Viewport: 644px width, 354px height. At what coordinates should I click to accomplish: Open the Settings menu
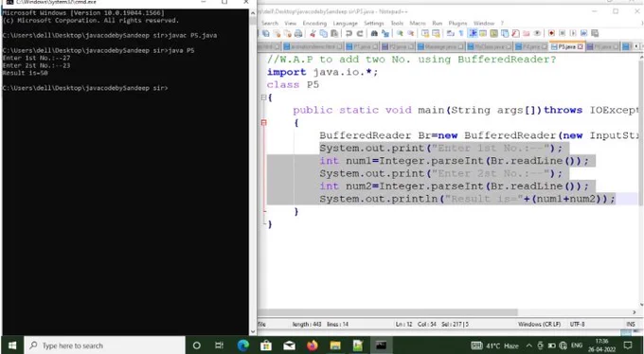tap(374, 23)
